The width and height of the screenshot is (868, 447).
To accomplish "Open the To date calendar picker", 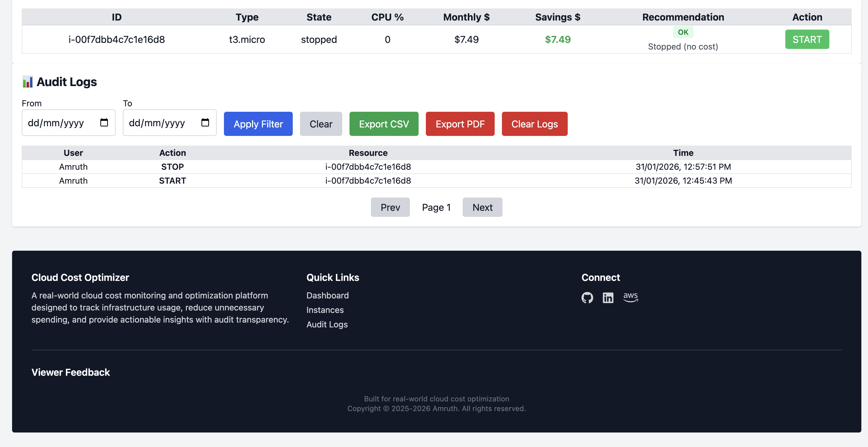I will pos(205,123).
